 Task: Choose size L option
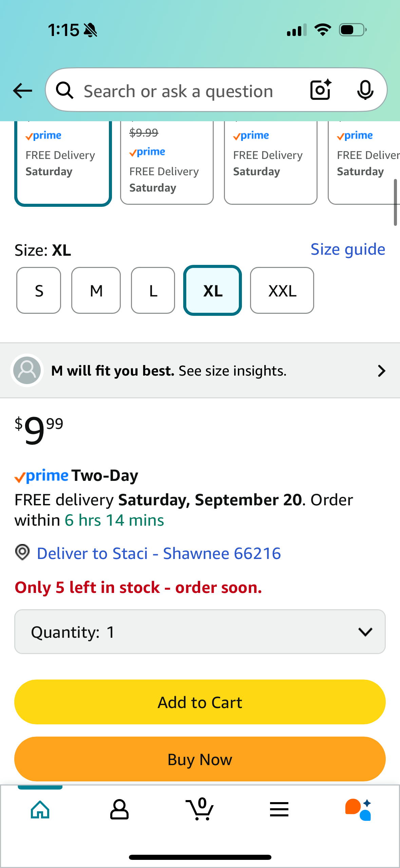[153, 291]
